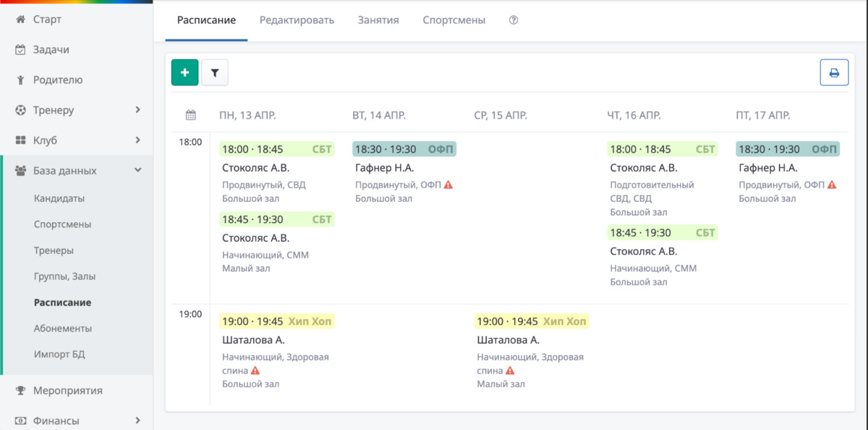Open the help question mark icon
Screen dimensions: 868x430
point(514,20)
